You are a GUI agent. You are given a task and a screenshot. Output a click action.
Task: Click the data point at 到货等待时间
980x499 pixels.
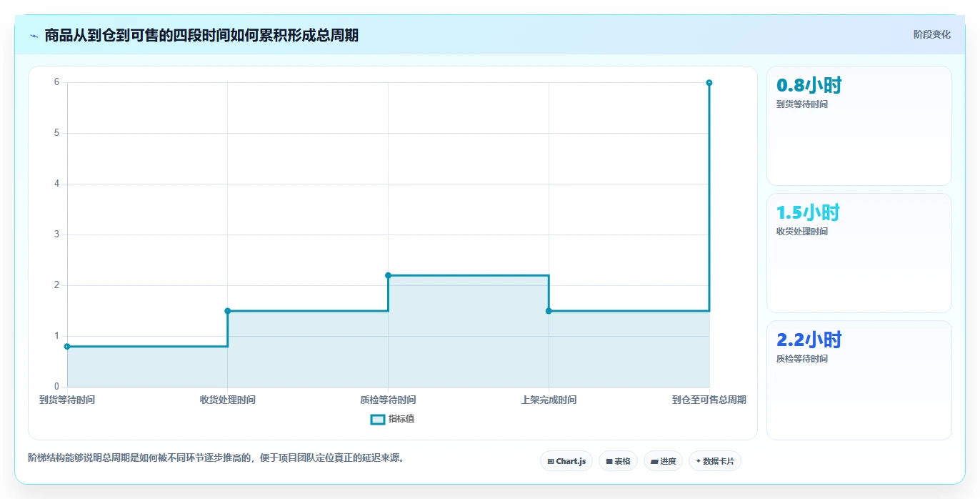(x=67, y=347)
